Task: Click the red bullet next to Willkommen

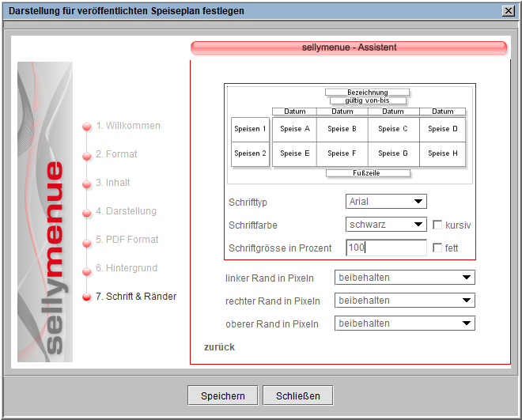Action: click(87, 127)
